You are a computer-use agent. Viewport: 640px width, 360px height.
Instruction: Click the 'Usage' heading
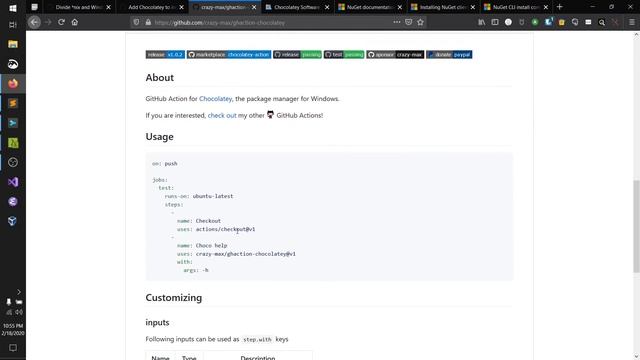[160, 137]
